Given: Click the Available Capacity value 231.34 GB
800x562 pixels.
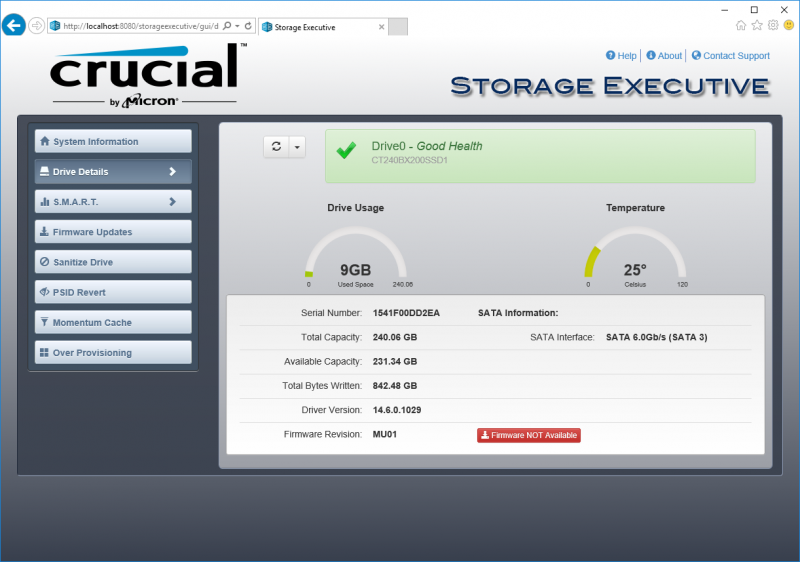Looking at the screenshot, I should tap(395, 361).
